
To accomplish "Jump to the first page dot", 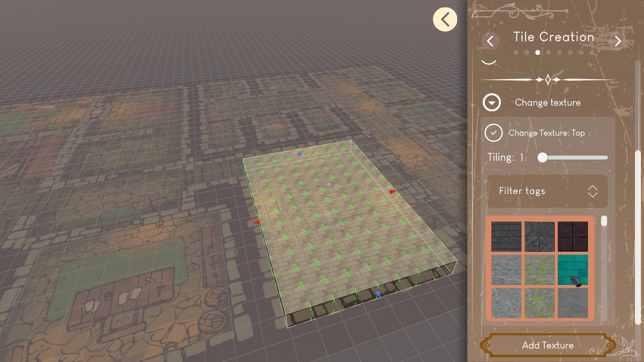I will tap(516, 52).
